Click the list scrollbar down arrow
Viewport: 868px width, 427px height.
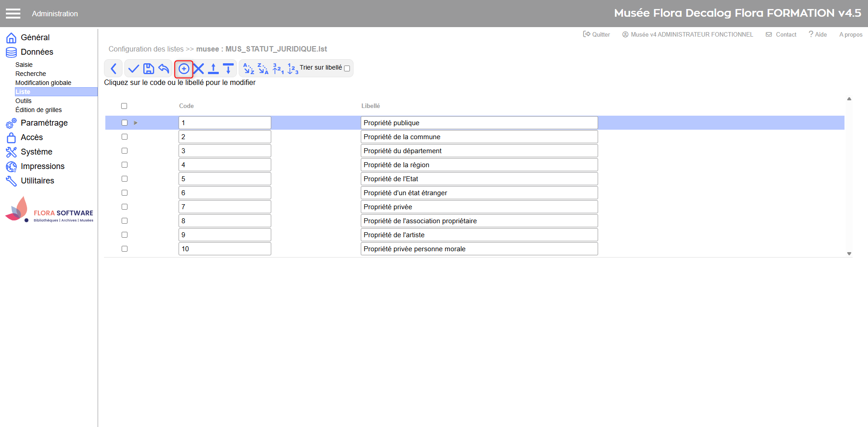[849, 253]
